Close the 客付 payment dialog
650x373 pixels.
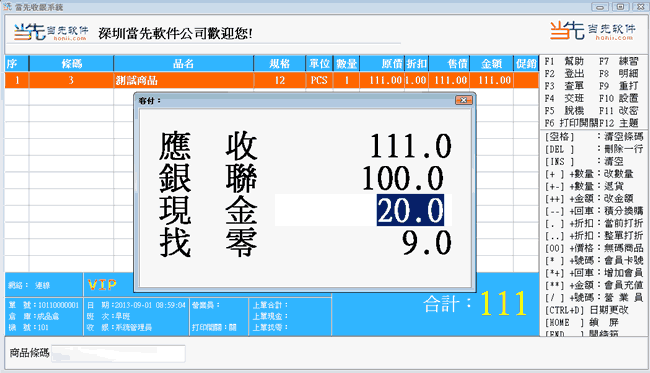463,100
